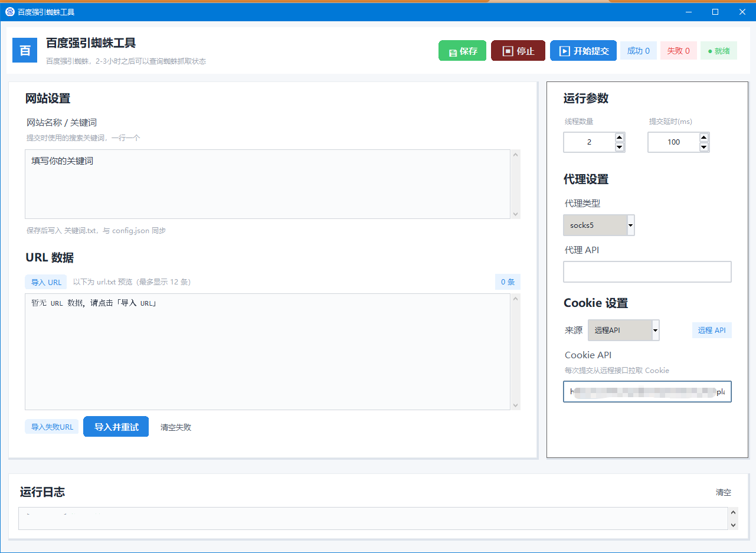Viewport: 756px width, 553px height.
Task: Click the 清空失败 link
Action: click(x=176, y=427)
